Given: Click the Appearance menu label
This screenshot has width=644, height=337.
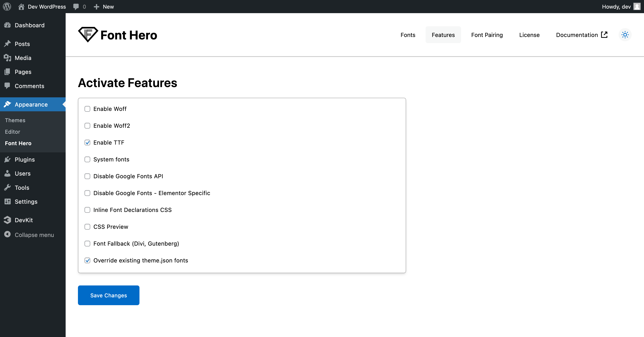Looking at the screenshot, I should [31, 104].
